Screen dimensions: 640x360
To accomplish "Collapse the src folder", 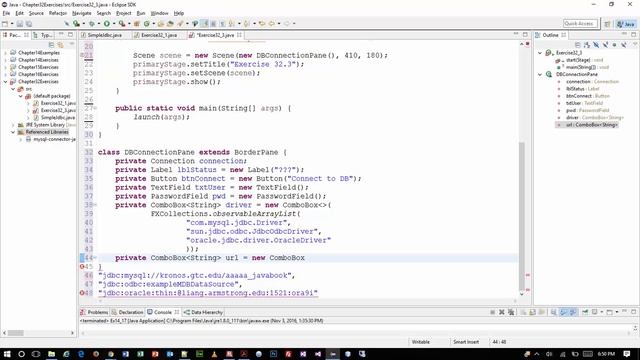I will [x=13, y=89].
